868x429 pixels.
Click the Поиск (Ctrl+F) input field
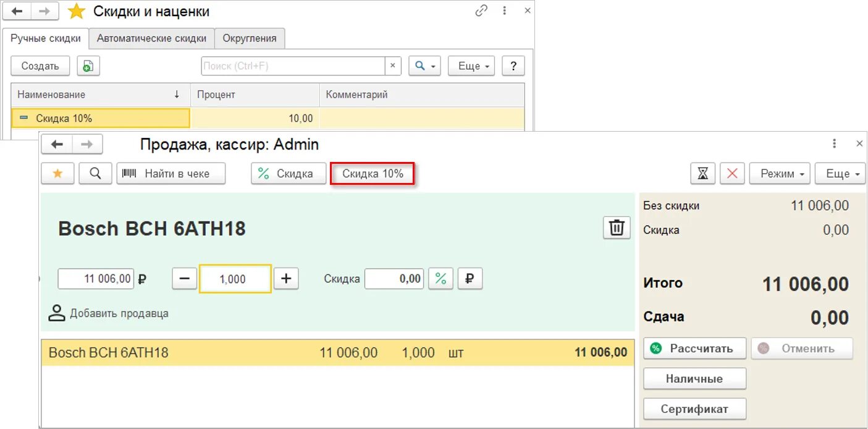coord(293,66)
